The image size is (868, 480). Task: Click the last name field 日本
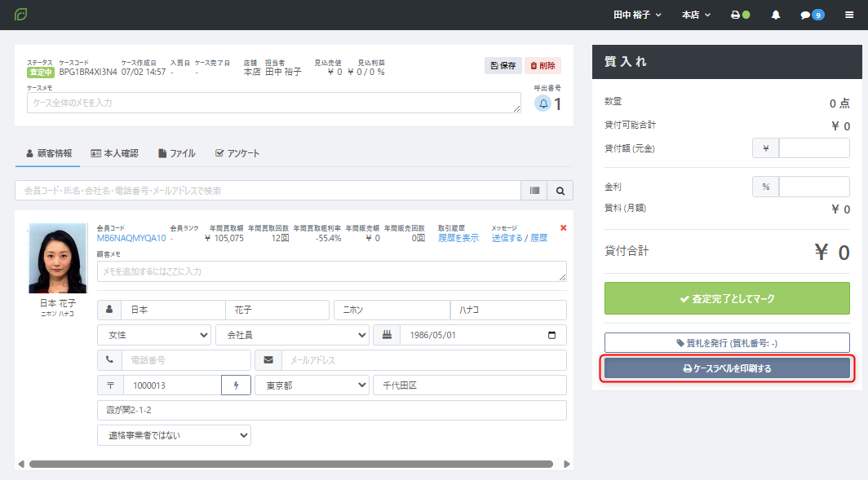coord(173,310)
